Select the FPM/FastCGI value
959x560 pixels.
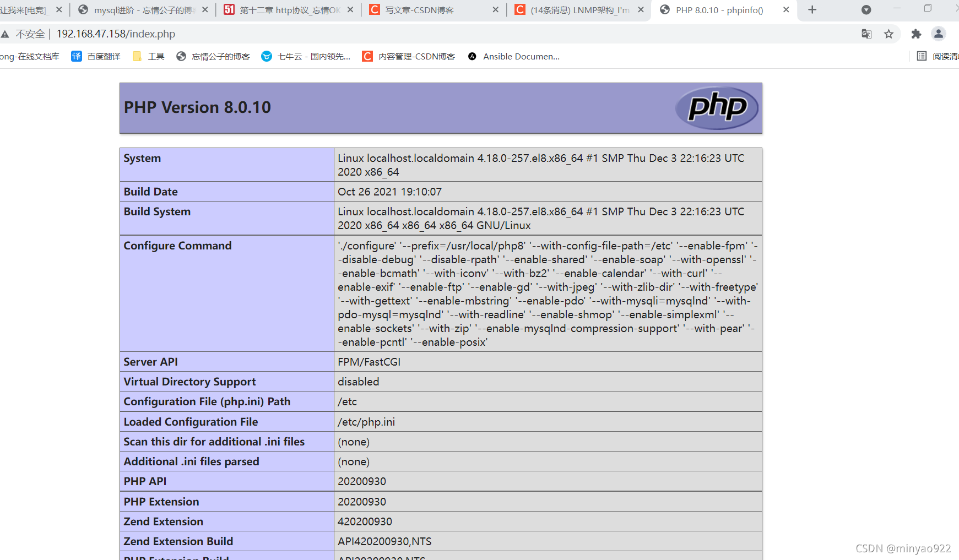click(x=369, y=362)
